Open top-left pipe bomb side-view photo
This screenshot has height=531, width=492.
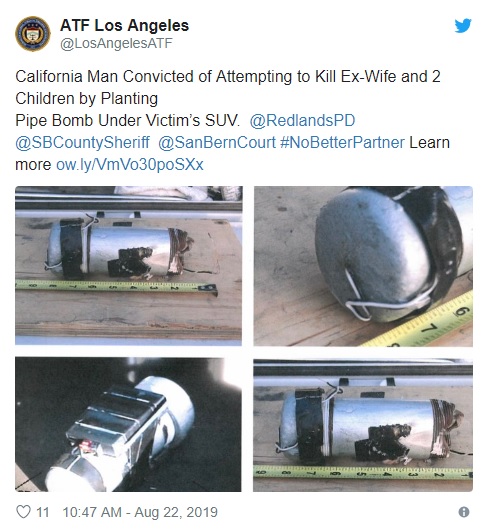coord(129,266)
